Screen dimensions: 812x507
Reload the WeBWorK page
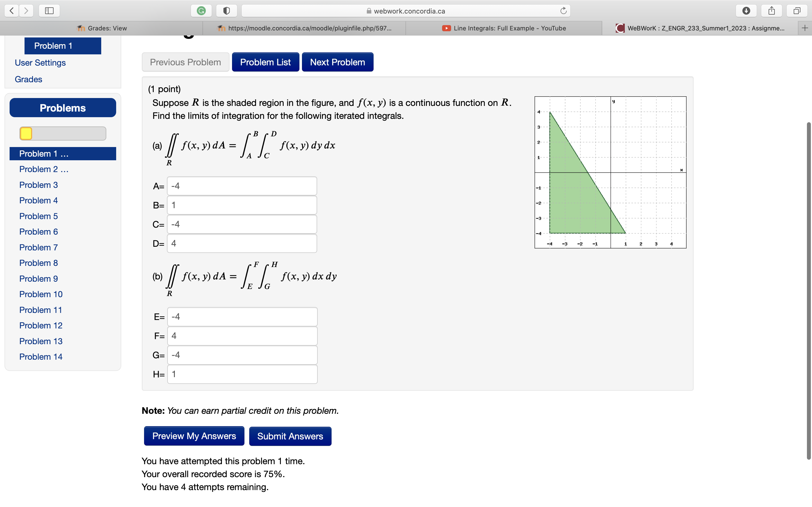pos(564,10)
